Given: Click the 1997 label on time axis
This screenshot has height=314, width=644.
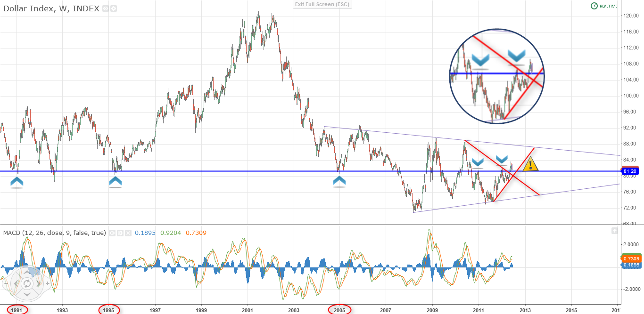Looking at the screenshot, I should pos(155,310).
